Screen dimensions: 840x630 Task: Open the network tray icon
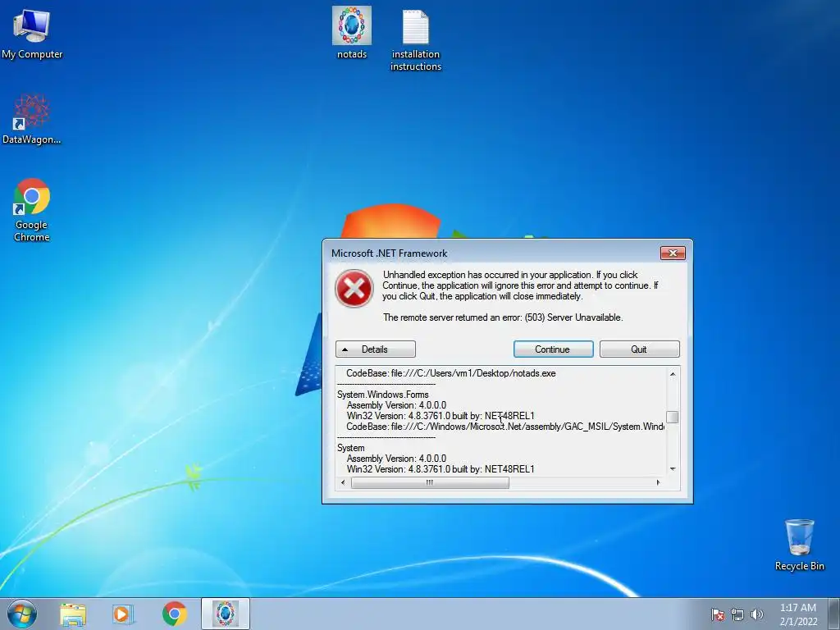737,614
